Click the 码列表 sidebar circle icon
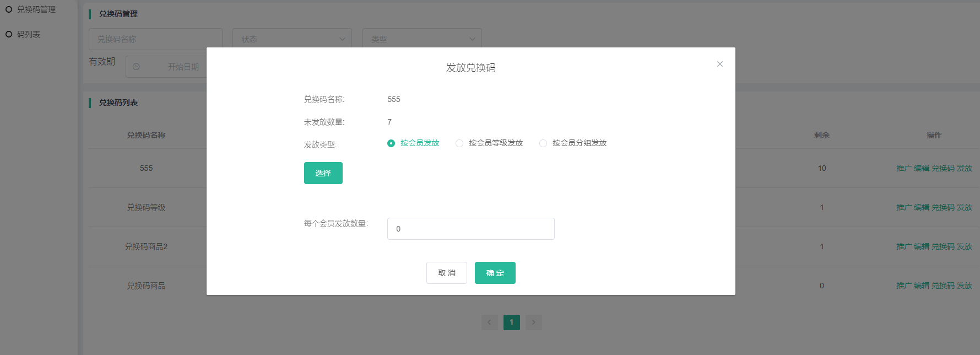 (x=9, y=34)
